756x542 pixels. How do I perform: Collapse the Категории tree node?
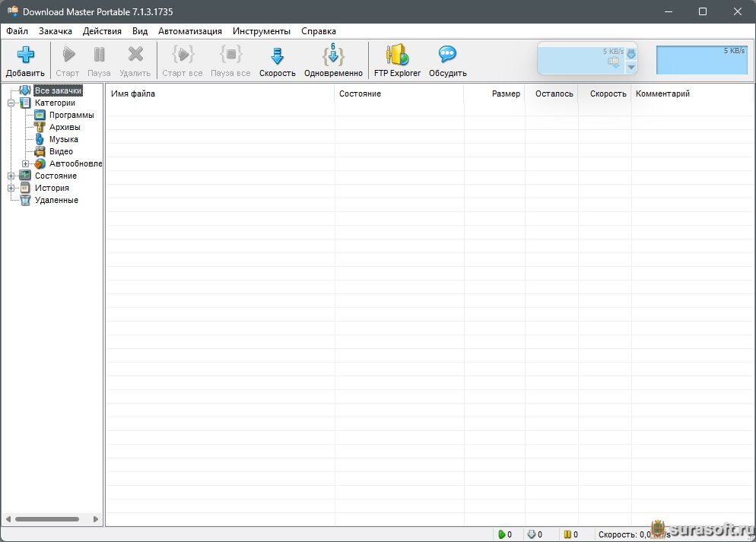11,103
